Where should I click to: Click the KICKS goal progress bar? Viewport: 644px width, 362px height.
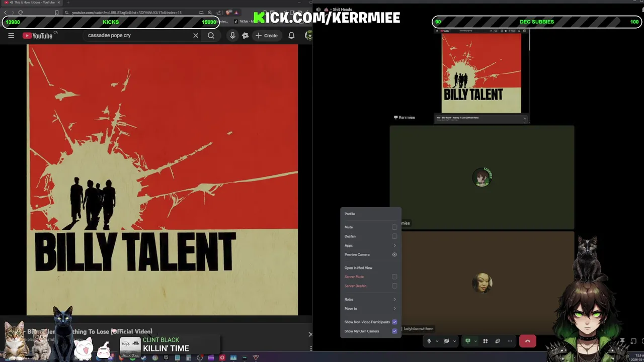pos(111,22)
